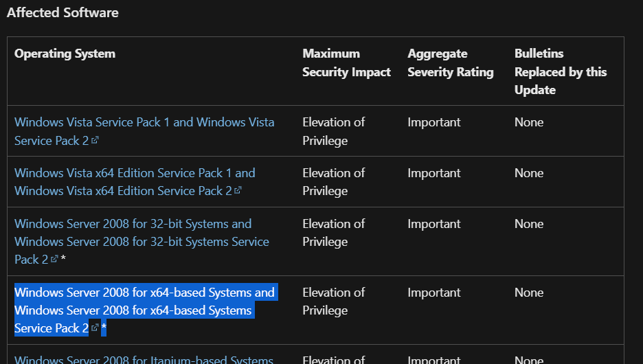
Task: Open Windows Server 2008 for x64-based Systems link
Action: [x=144, y=310]
